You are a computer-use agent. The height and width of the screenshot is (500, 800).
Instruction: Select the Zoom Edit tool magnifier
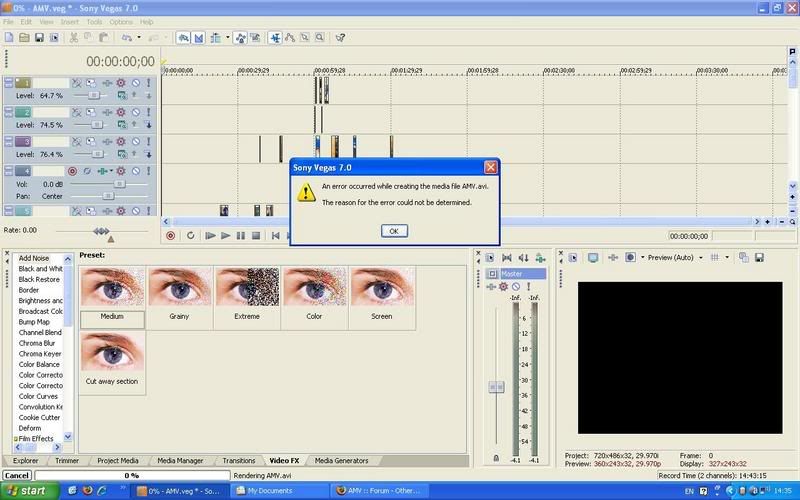pos(319,37)
